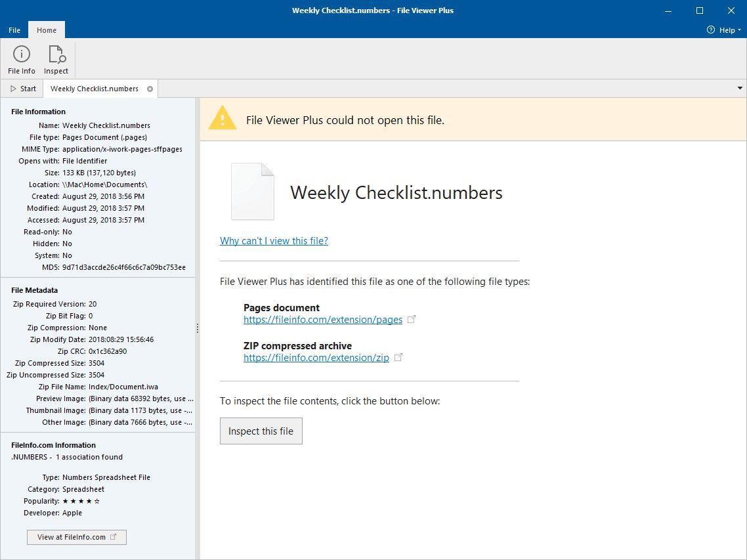Select the MD5 hash value

[124, 267]
